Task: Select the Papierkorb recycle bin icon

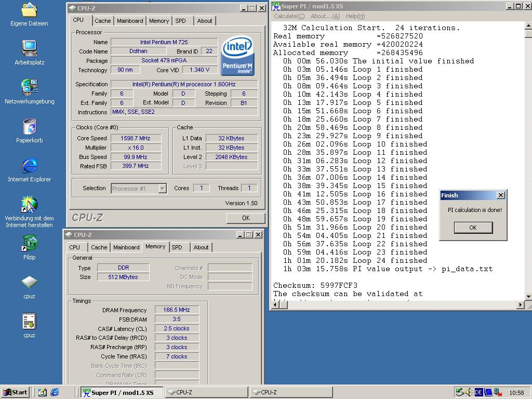Action: click(29, 126)
